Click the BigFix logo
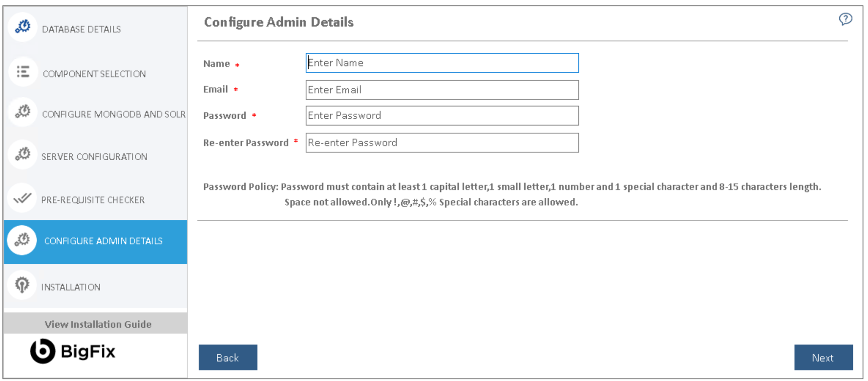Screen dimensions: 868x381 (73, 351)
